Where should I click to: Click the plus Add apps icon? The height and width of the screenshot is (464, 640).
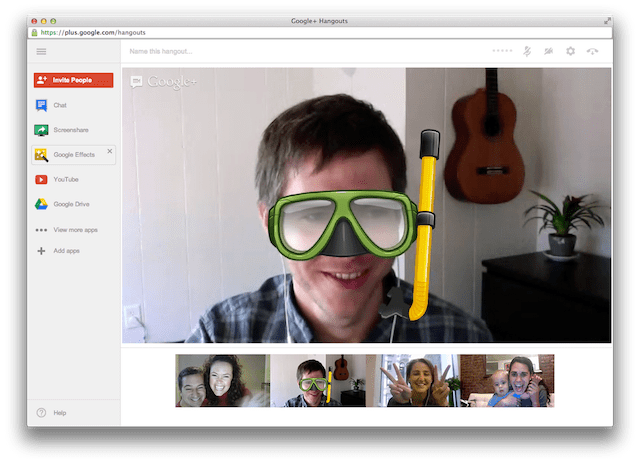(41, 251)
